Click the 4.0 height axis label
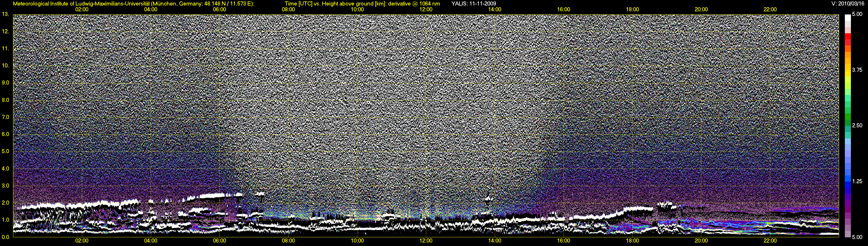This screenshot has width=868, height=246. 5,168
